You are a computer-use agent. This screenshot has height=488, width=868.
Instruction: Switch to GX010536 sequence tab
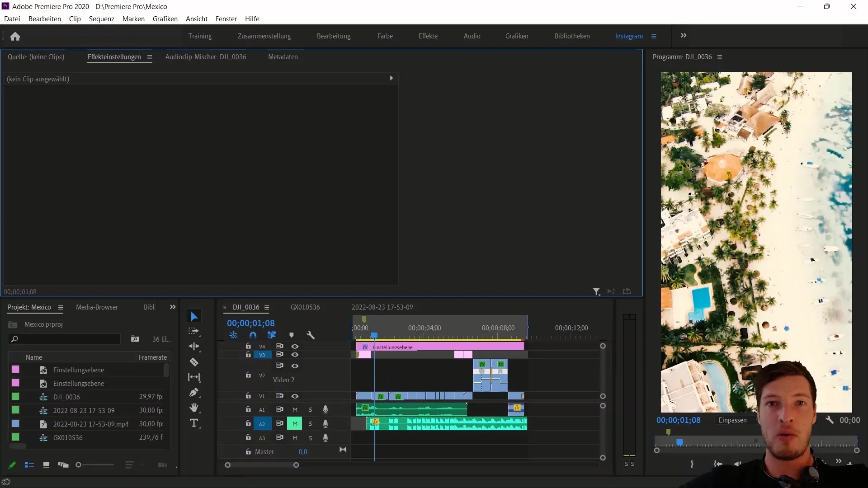tap(305, 307)
